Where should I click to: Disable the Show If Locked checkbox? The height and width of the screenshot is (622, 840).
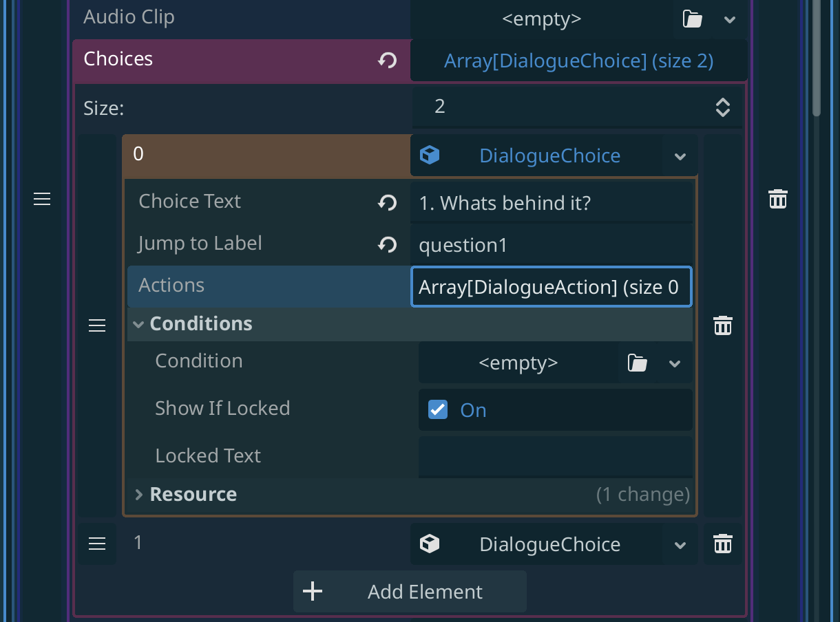coord(438,410)
